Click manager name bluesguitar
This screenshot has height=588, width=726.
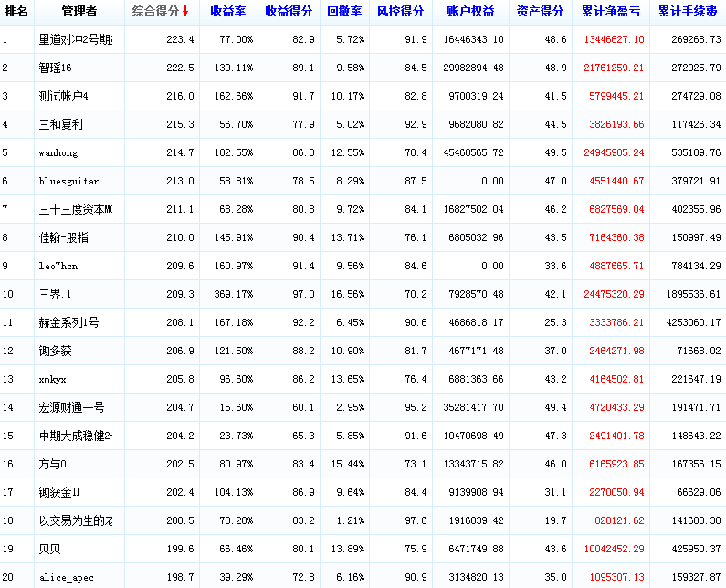click(68, 182)
